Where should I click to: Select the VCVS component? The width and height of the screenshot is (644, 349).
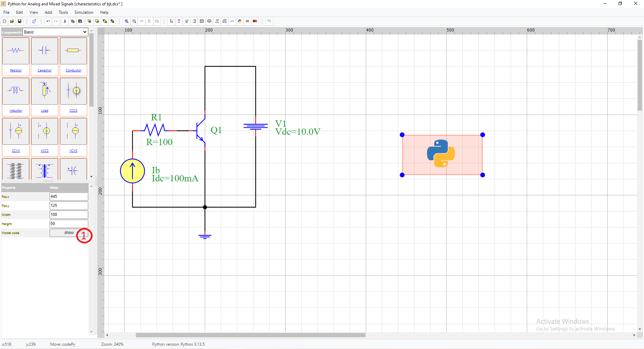coord(73,131)
